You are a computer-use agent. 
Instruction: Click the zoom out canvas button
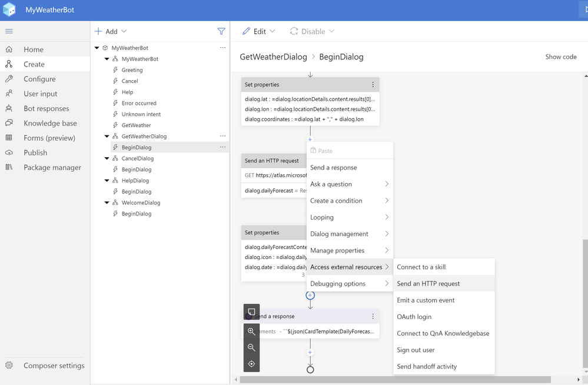pyautogui.click(x=251, y=347)
